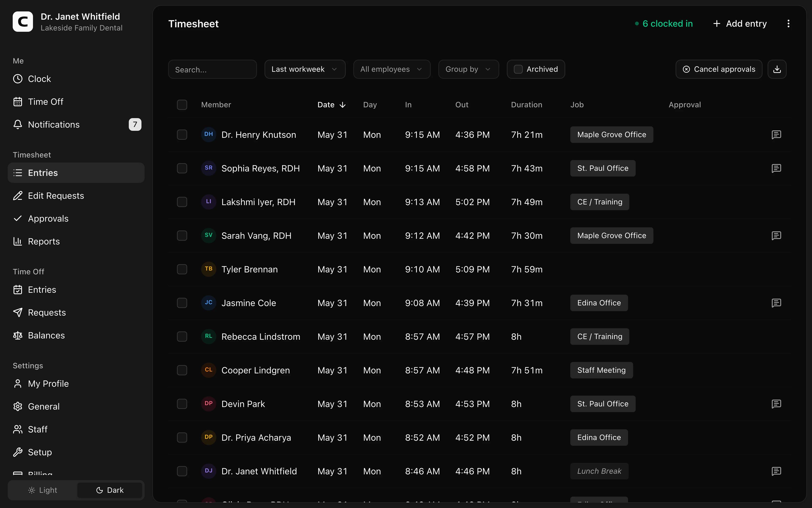Click the app logo in the sidebar
The height and width of the screenshot is (508, 812).
click(23, 22)
